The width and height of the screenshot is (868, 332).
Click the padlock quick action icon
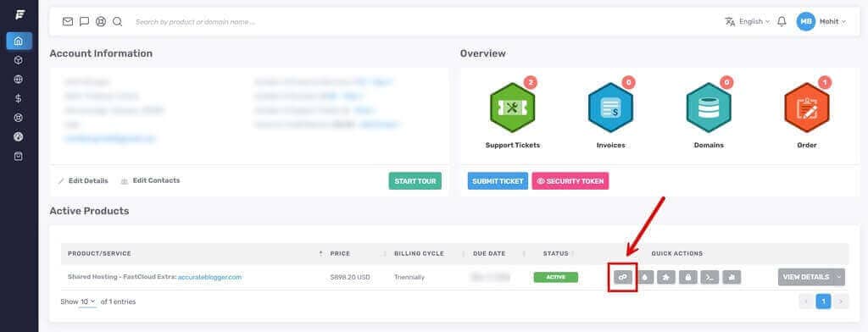coord(688,277)
